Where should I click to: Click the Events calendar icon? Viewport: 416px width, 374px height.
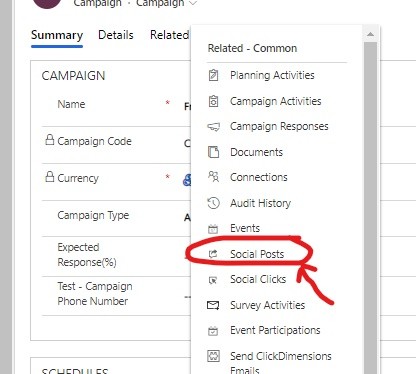pos(213,229)
